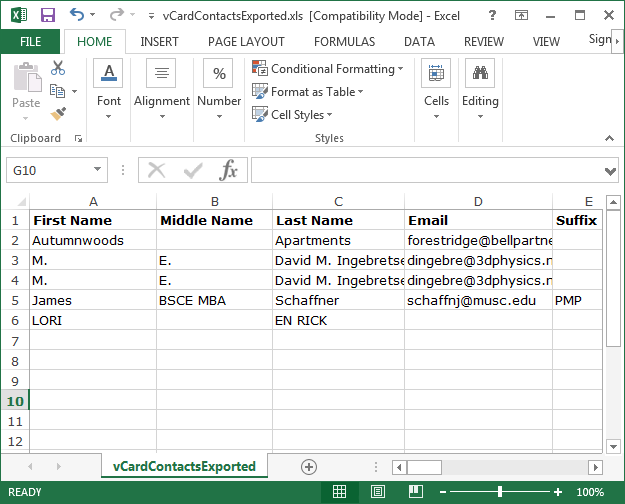Click the Cancel X in formula bar

(157, 170)
